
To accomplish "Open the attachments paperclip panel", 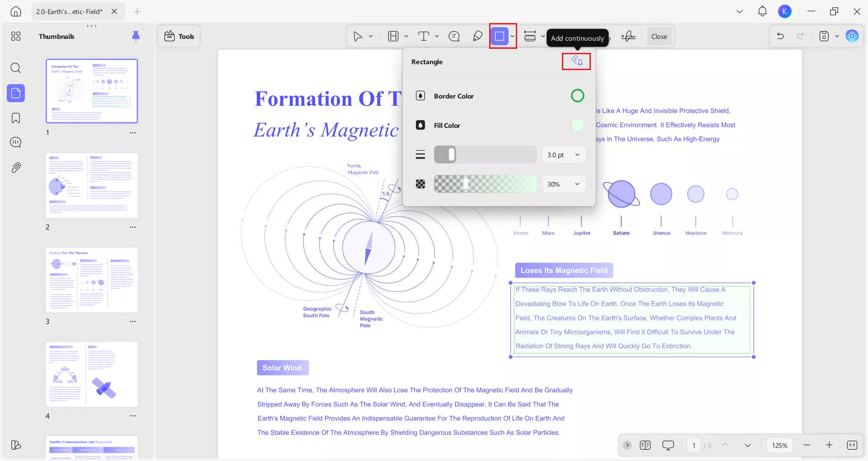I will 16,168.
